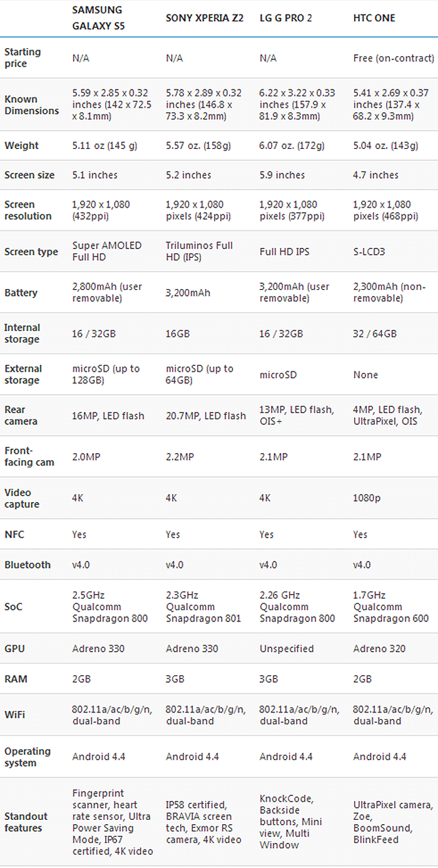Click the Samsung Galaxy S5 column header
This screenshot has height=868, width=438.
point(98,18)
